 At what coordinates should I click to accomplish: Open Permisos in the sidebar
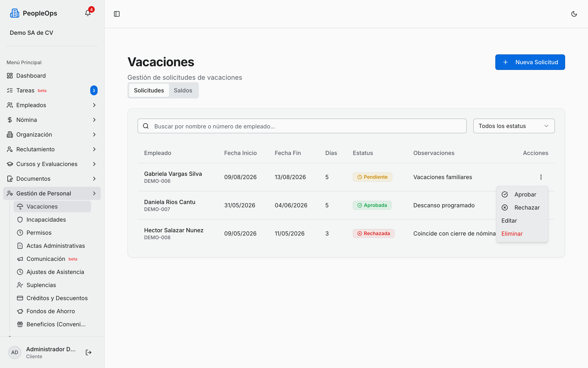(52, 233)
